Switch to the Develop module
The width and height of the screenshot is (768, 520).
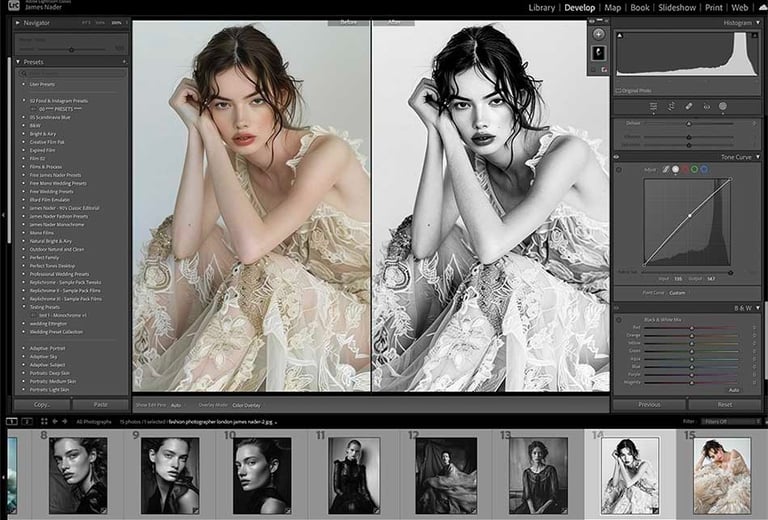[x=579, y=7]
